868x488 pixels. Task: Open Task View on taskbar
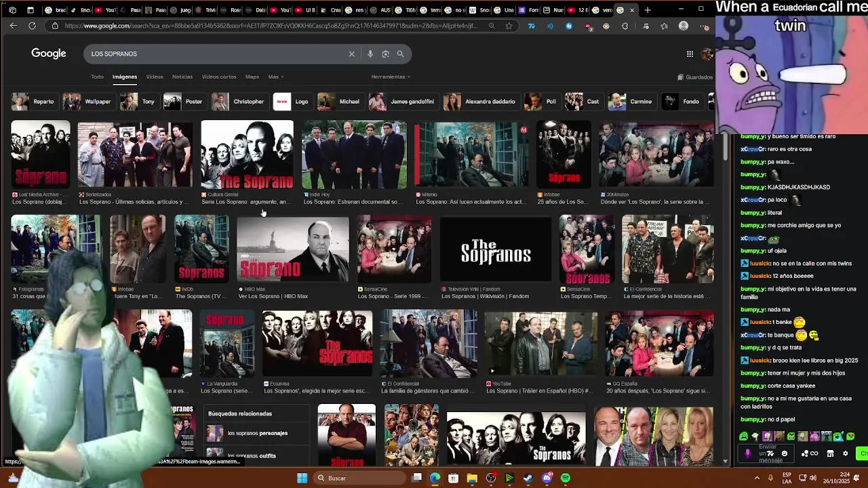click(x=416, y=478)
